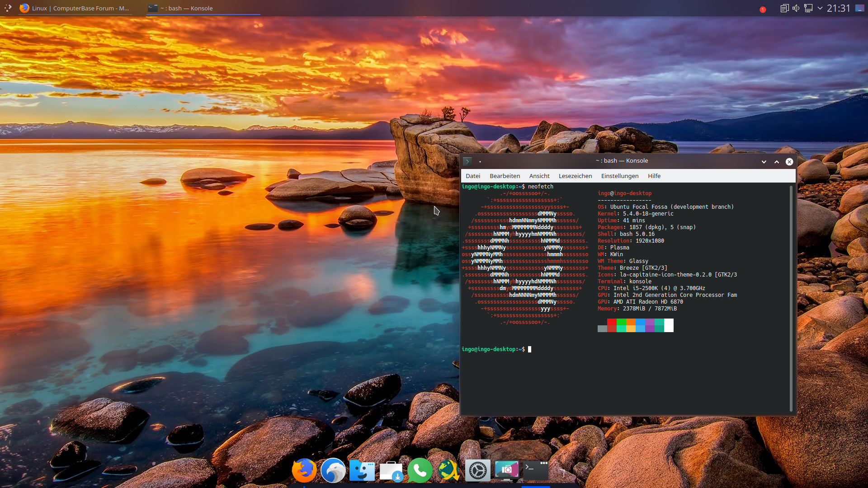Open the software store briefcase icon
Screen dimensions: 868x488
(x=391, y=470)
